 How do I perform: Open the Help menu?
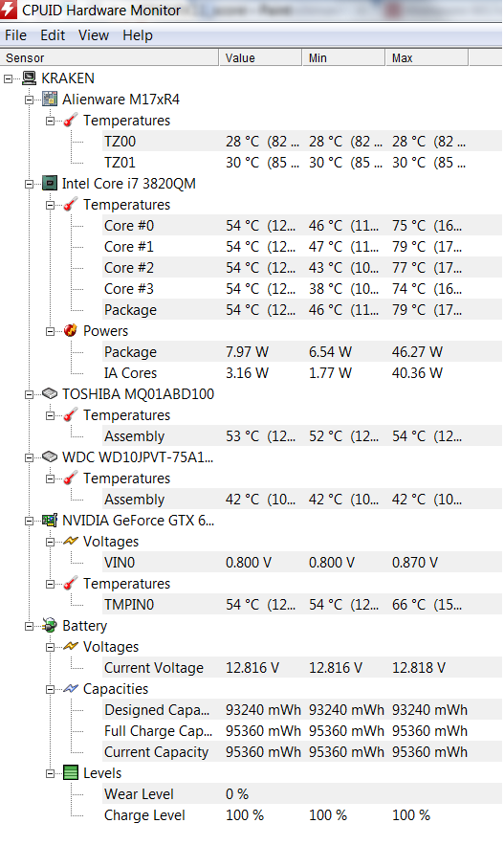pyautogui.click(x=137, y=35)
